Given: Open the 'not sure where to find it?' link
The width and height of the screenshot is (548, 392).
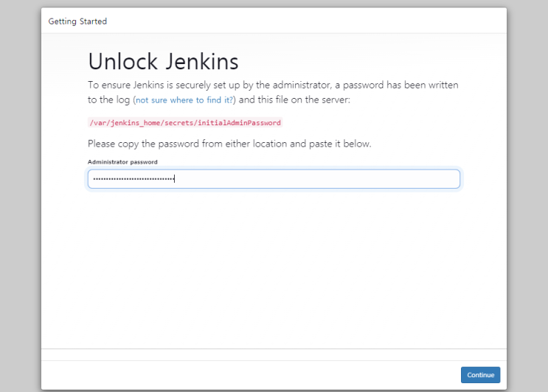Looking at the screenshot, I should [x=184, y=100].
